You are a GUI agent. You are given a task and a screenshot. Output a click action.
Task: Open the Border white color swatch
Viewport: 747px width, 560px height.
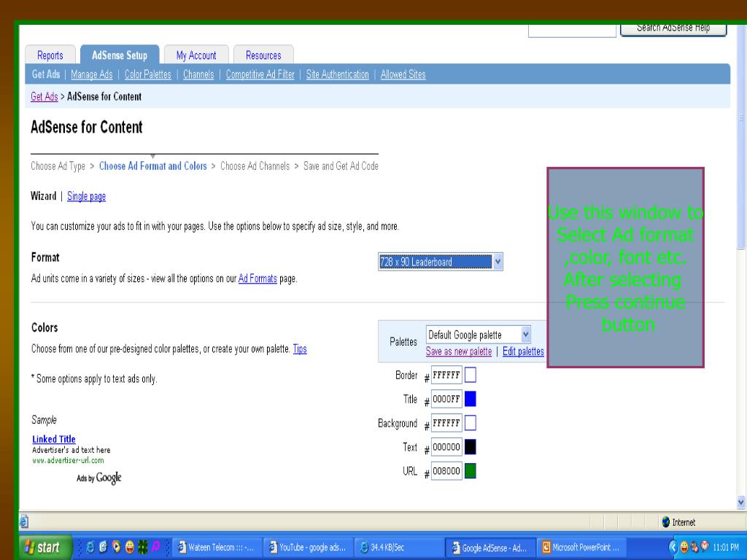tap(471, 375)
